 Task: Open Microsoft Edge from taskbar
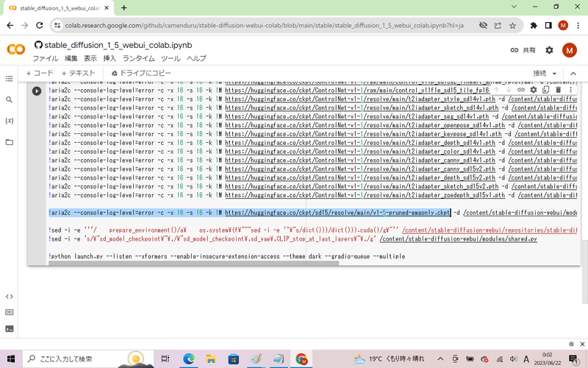click(188, 358)
